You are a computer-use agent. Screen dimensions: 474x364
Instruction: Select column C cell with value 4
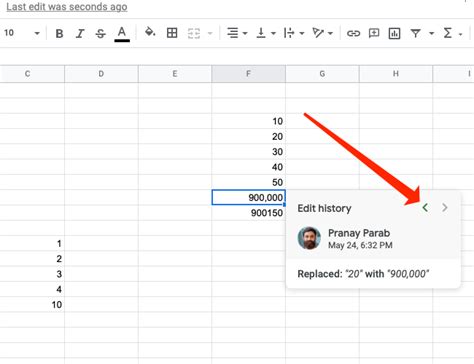coord(32,289)
